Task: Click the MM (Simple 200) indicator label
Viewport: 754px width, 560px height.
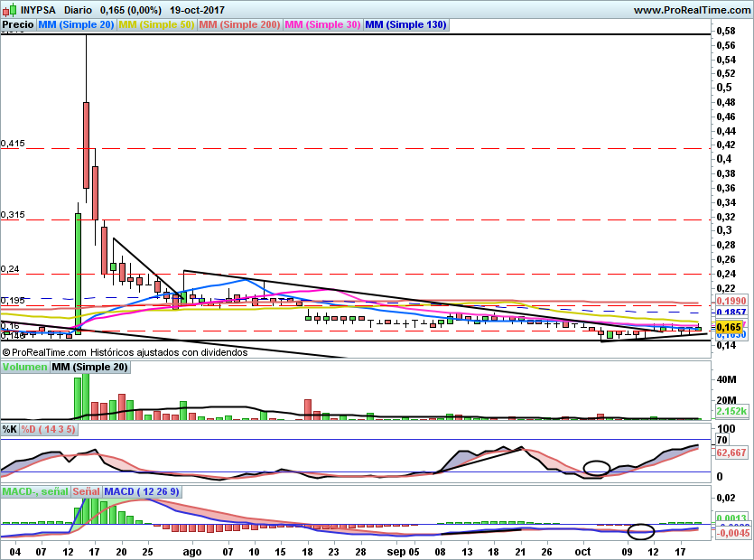Action: point(239,24)
